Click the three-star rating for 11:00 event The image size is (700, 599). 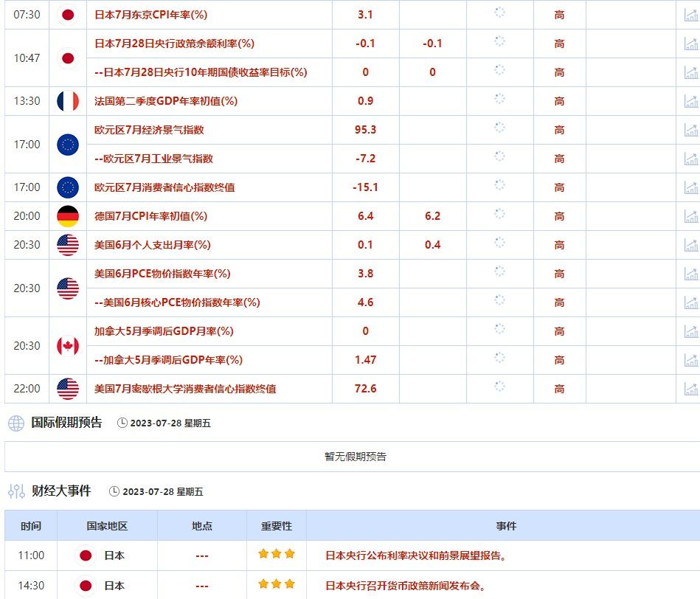(276, 554)
